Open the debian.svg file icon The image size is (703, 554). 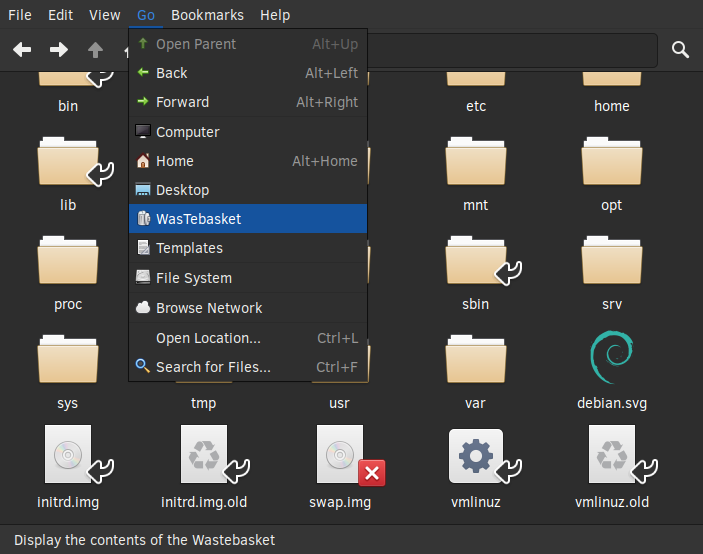[x=611, y=359]
